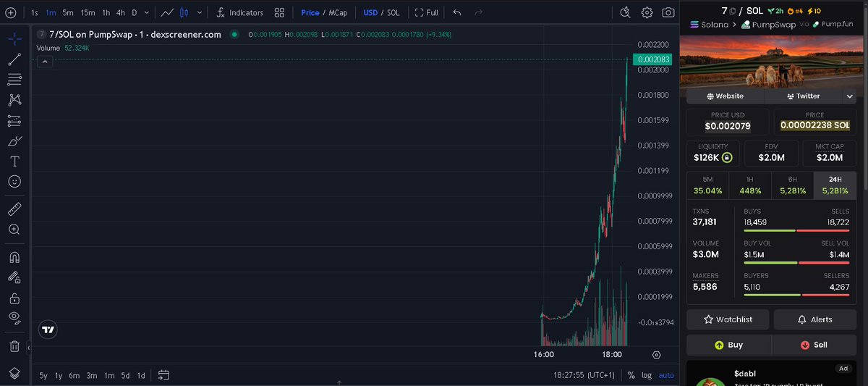Open the timezone 18:27:55 (UTC+1) menu
This screenshot has height=386, width=868.
[584, 375]
